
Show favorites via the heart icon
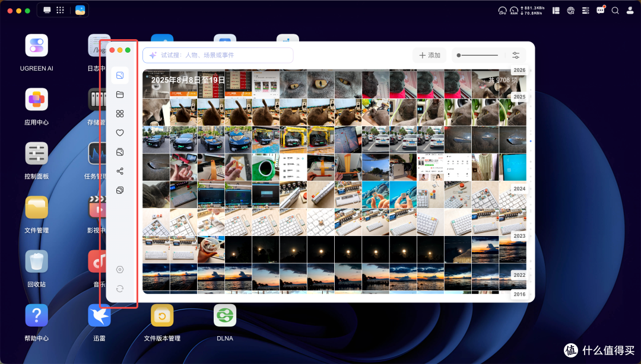click(x=120, y=133)
